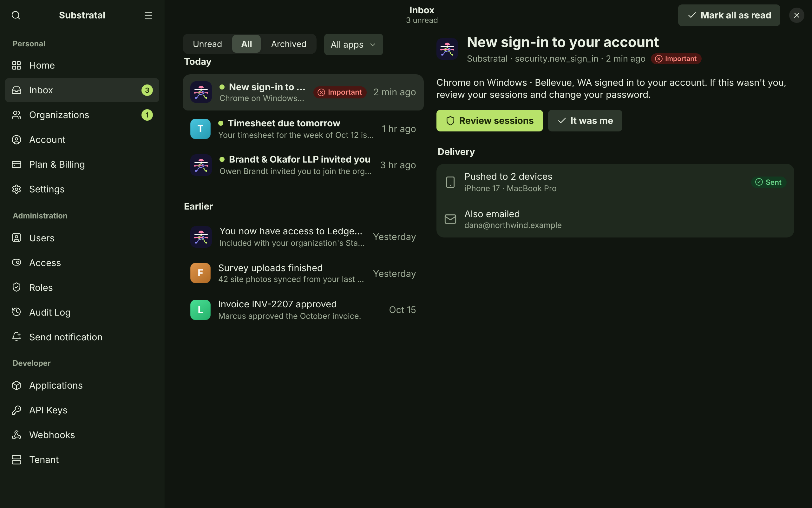The width and height of the screenshot is (812, 508).
Task: Open the Audit Log
Action: [x=82, y=312]
